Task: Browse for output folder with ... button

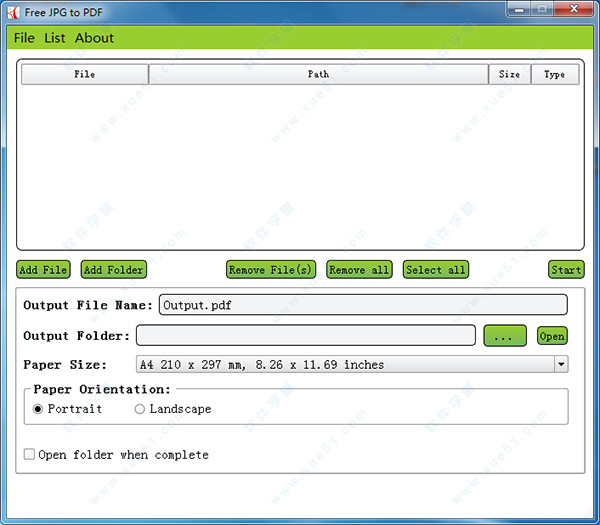Action: 505,336
